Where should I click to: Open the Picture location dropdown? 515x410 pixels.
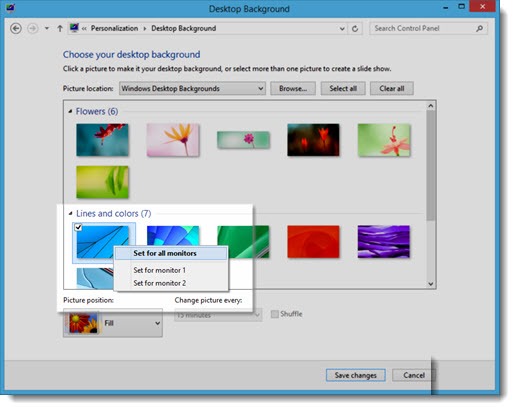click(x=192, y=89)
